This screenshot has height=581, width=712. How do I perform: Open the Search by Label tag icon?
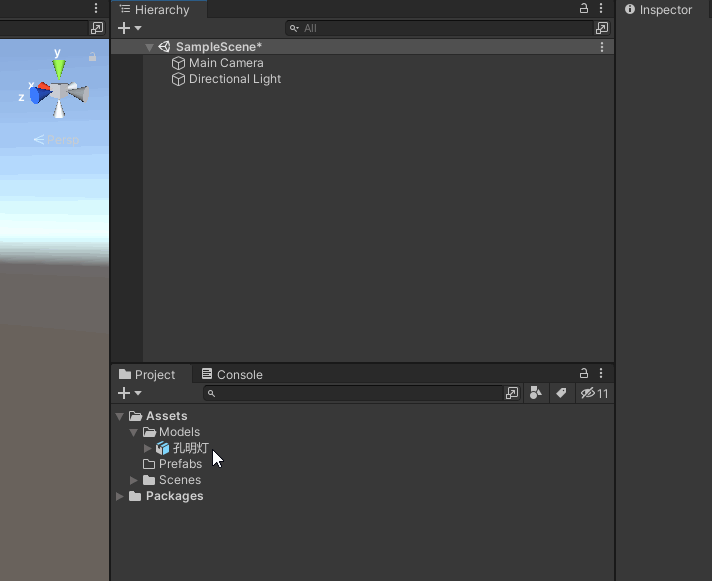(561, 393)
